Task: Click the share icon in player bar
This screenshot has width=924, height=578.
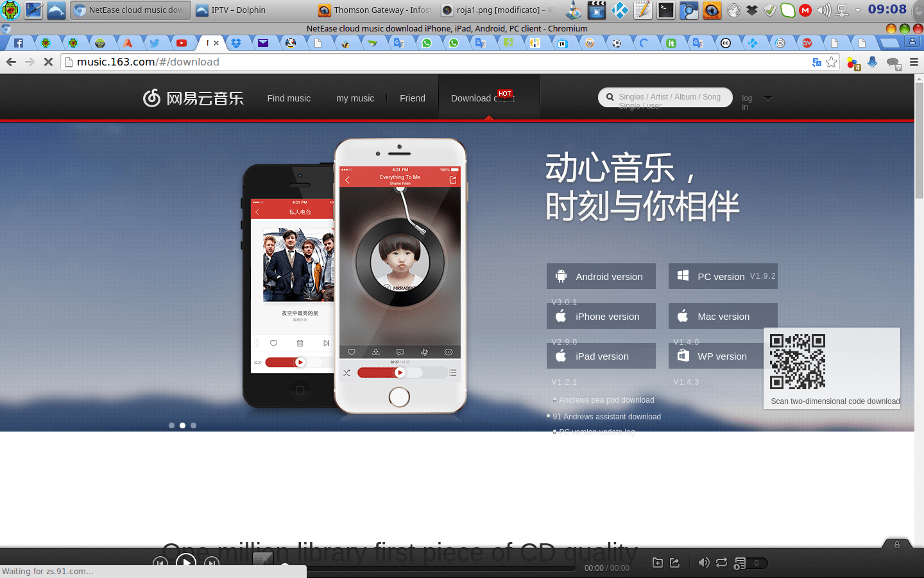Action: (x=675, y=563)
